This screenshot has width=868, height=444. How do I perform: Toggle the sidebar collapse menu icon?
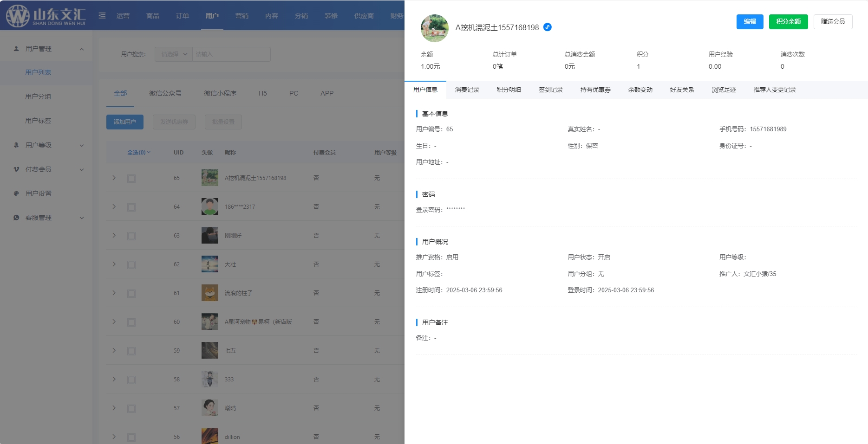102,16
